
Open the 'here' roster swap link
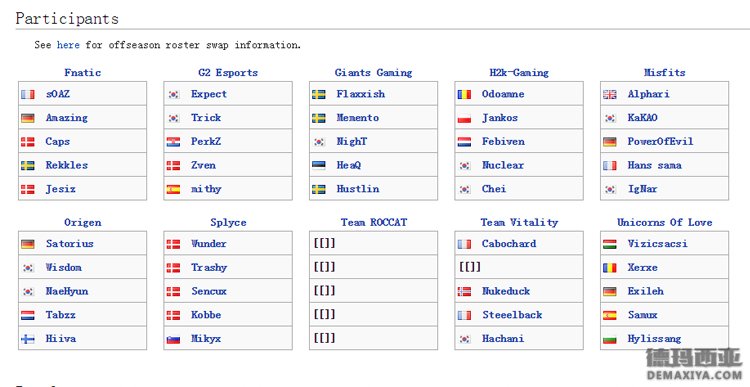68,45
